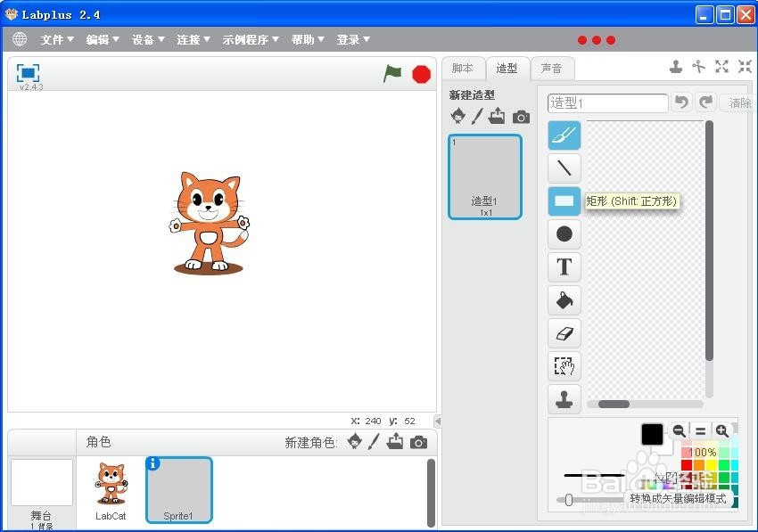Click the redo arrow in paint editor
The width and height of the screenshot is (758, 532).
(705, 102)
